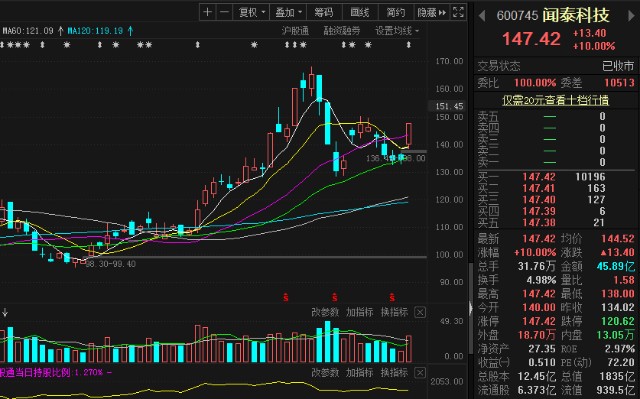Viewport: 640px width, 399px height.
Task: Activate the 画线 drawing tool
Action: [360, 12]
